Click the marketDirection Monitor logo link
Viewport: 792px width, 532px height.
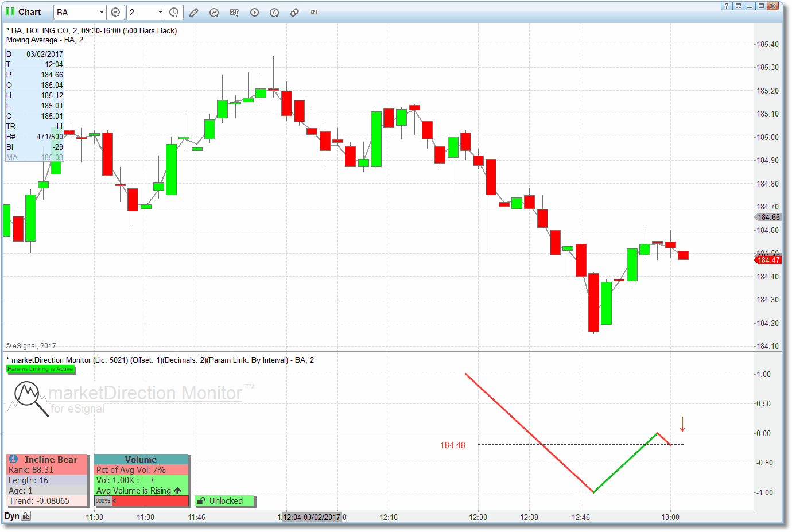pyautogui.click(x=145, y=393)
